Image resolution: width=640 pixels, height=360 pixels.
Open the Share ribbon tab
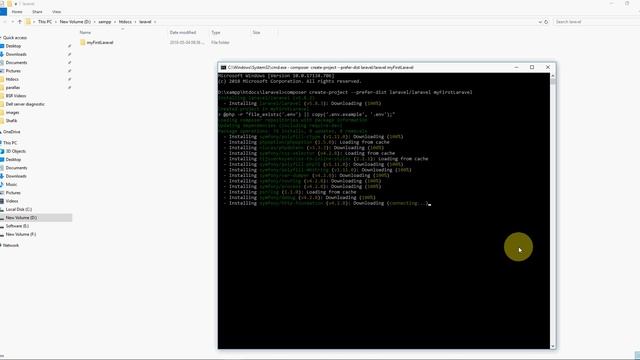click(37, 12)
